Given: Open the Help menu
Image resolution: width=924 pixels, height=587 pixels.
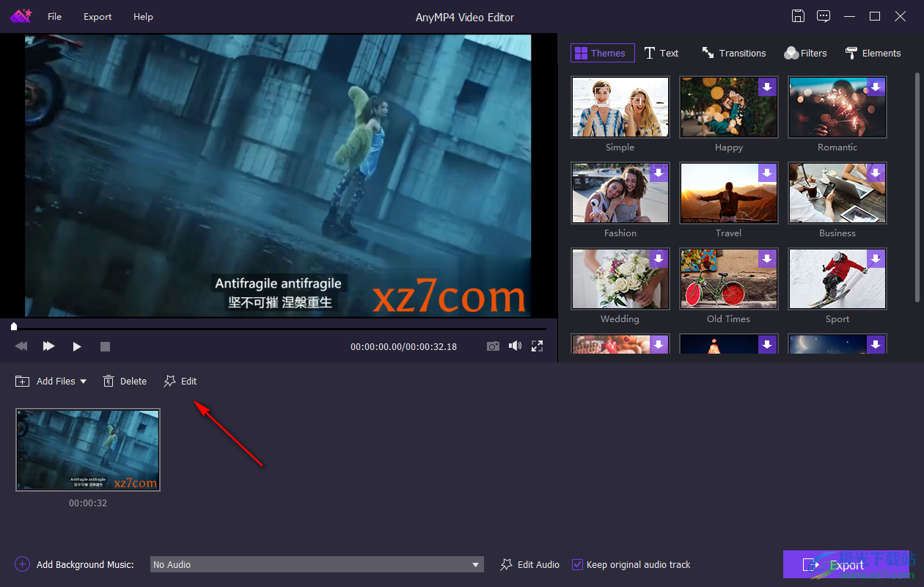Looking at the screenshot, I should point(143,17).
